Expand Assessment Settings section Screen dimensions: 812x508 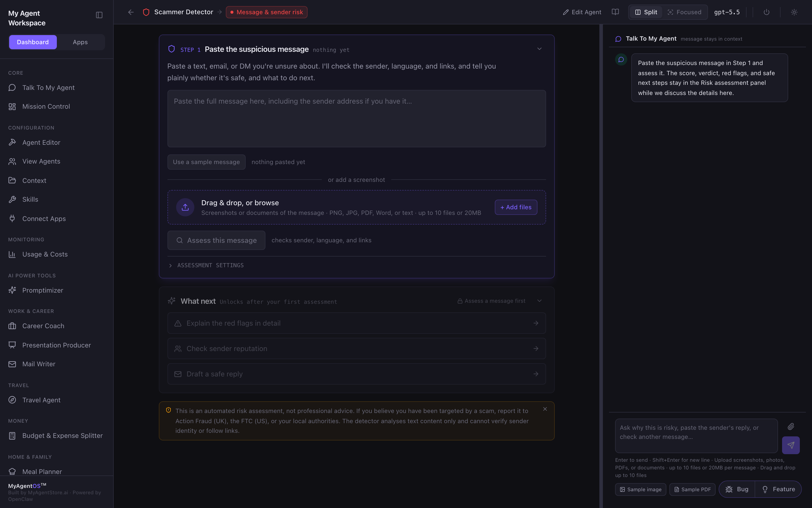tap(206, 265)
